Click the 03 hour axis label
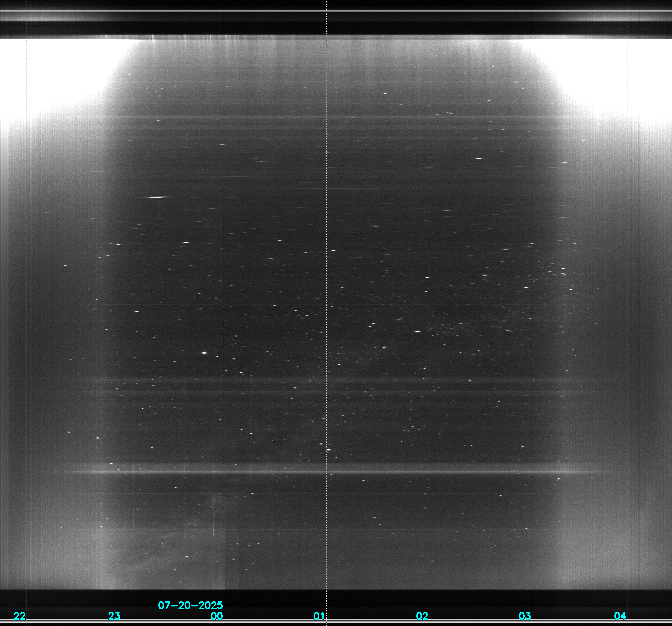 [525, 616]
